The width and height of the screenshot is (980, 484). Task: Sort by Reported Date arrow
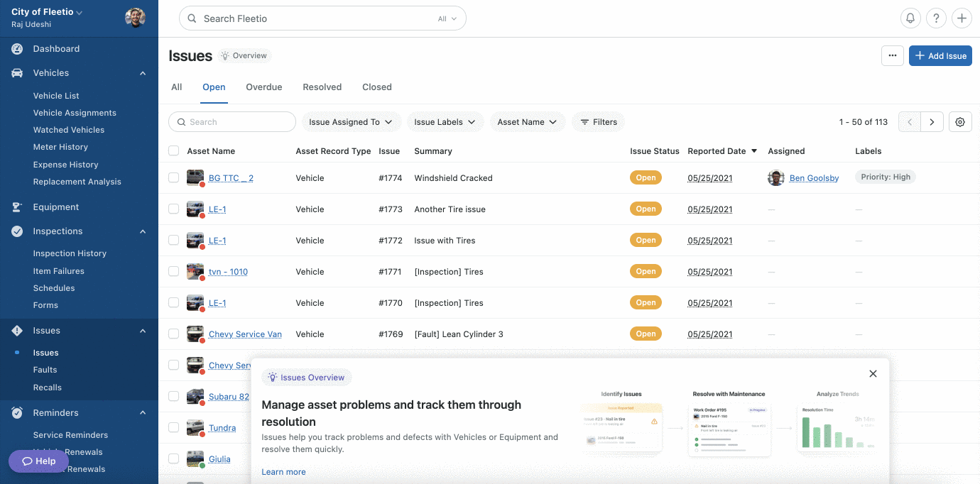pyautogui.click(x=754, y=151)
